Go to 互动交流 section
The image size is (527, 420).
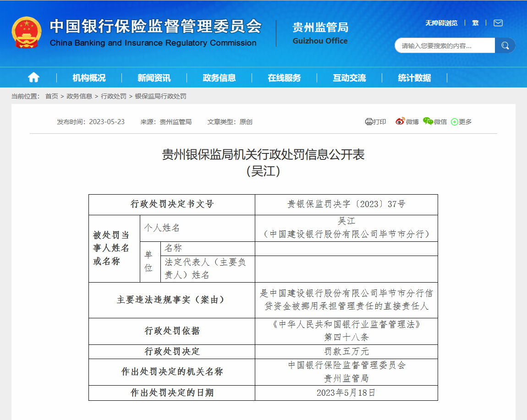[x=349, y=78]
